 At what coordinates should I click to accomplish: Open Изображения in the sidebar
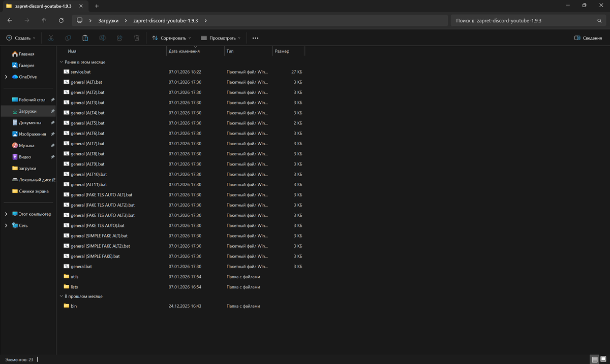(x=28, y=134)
